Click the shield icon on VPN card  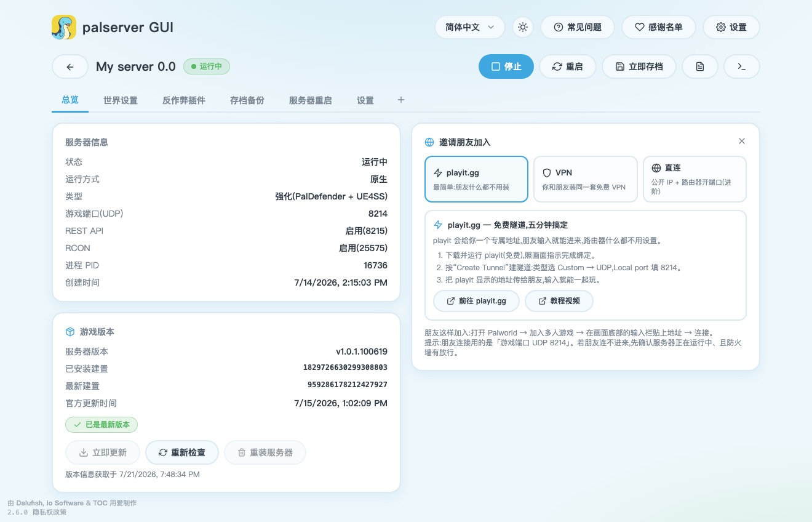(x=546, y=173)
